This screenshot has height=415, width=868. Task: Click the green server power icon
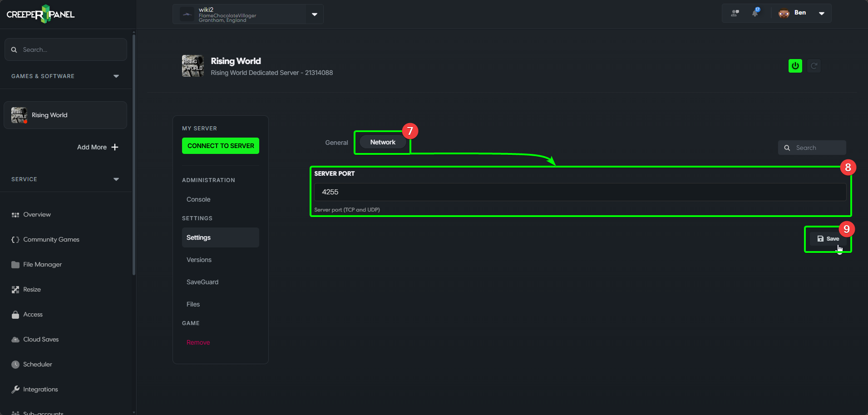[x=795, y=66]
